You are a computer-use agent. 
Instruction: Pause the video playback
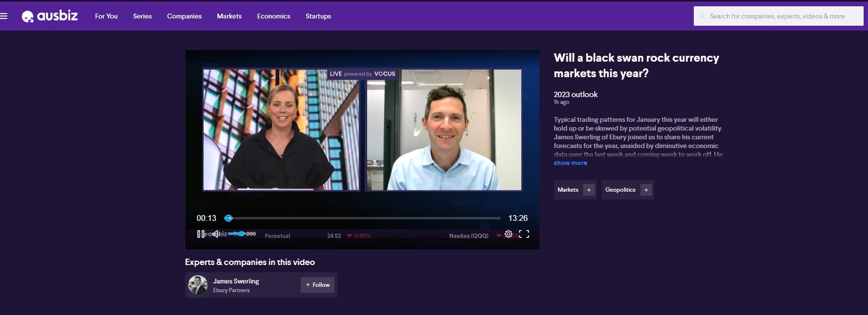[x=200, y=234]
